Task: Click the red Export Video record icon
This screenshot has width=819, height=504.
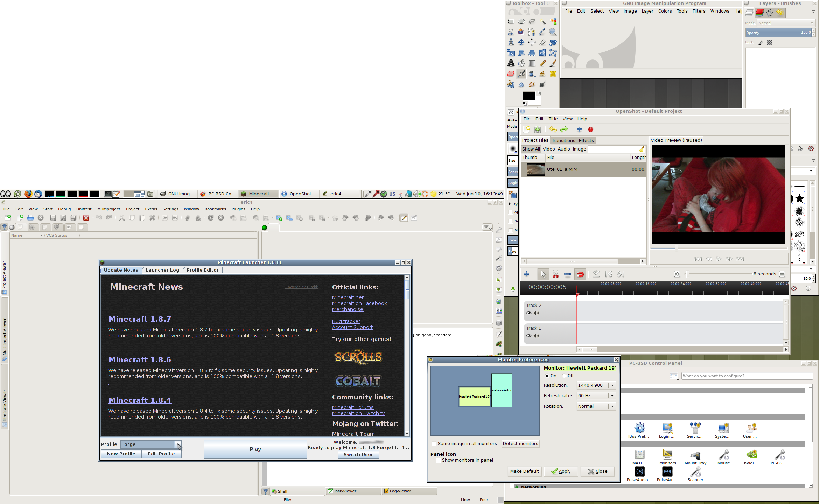Action: coord(591,129)
